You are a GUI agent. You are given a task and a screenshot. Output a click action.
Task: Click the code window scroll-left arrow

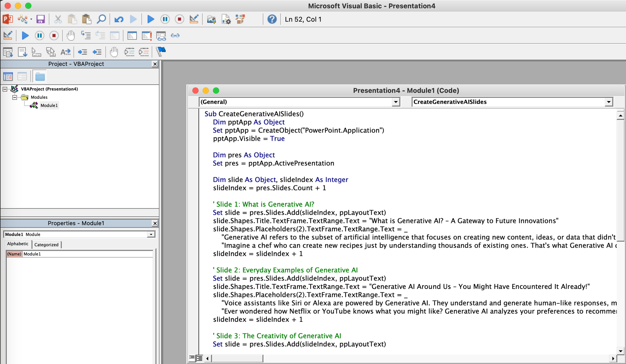point(207,358)
